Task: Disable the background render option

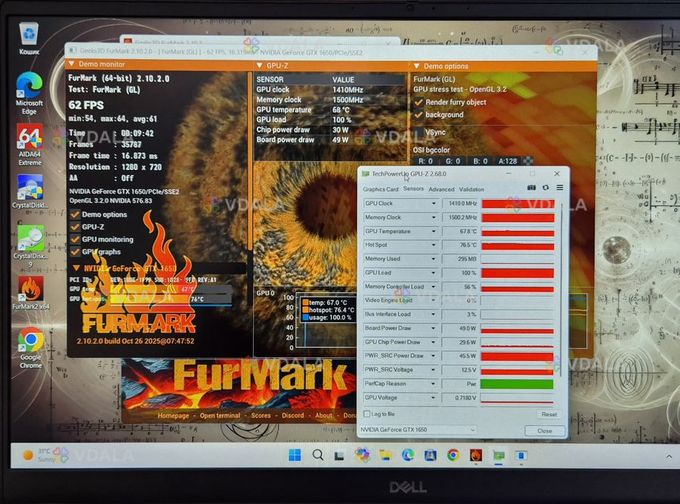Action: click(x=418, y=115)
